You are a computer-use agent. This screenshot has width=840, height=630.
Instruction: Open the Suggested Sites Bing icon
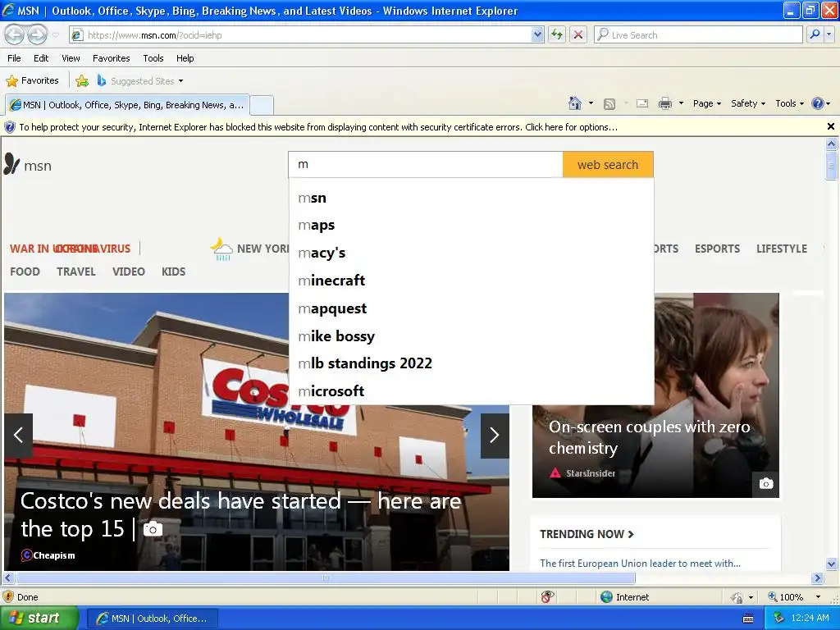pyautogui.click(x=101, y=80)
